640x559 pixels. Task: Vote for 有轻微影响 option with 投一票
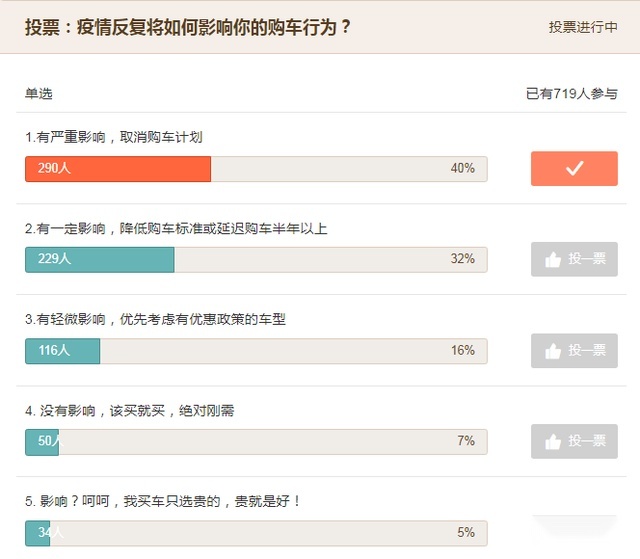(x=574, y=351)
